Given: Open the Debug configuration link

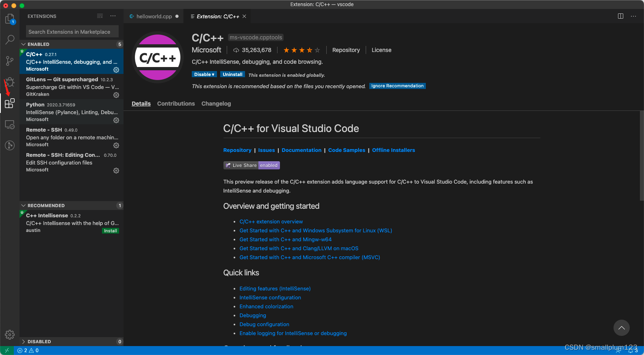Looking at the screenshot, I should click(x=265, y=324).
